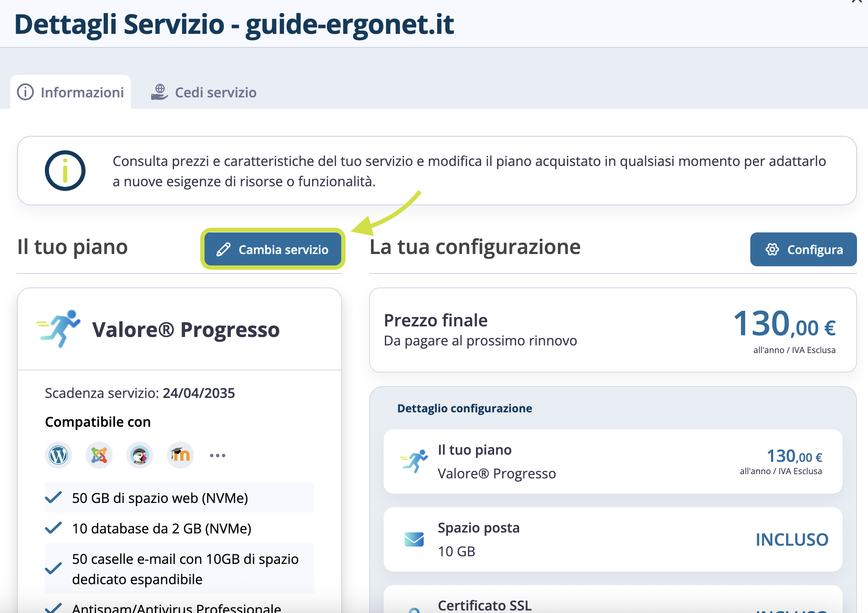
Task: Click the Moodle compatibility icon
Action: click(x=180, y=456)
